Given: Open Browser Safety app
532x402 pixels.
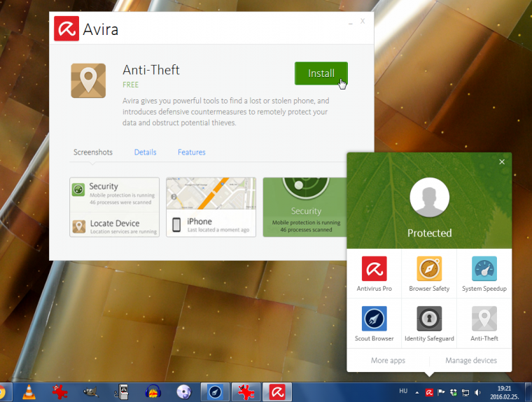Looking at the screenshot, I should point(429,274).
